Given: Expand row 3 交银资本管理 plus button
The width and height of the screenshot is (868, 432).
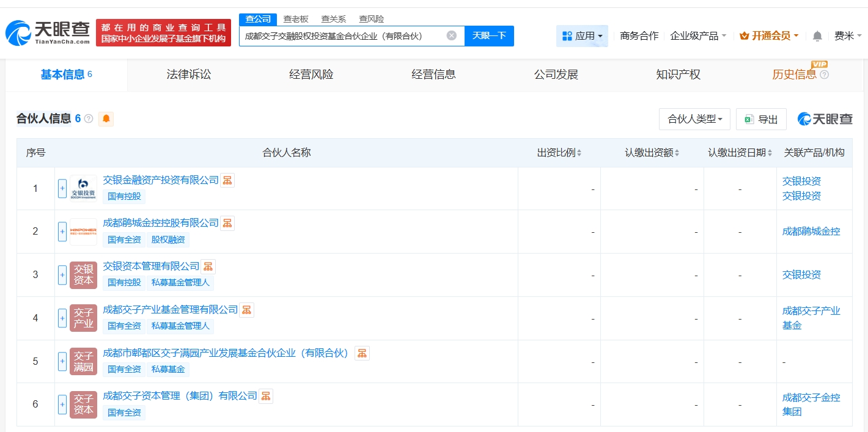Looking at the screenshot, I should coord(62,275).
